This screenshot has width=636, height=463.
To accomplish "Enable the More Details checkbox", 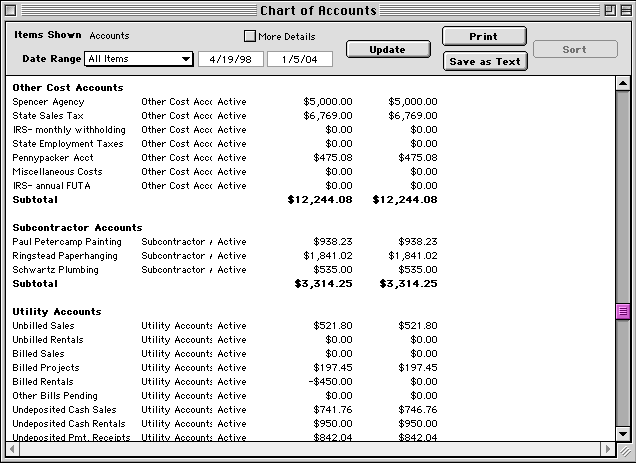I will pyautogui.click(x=250, y=36).
